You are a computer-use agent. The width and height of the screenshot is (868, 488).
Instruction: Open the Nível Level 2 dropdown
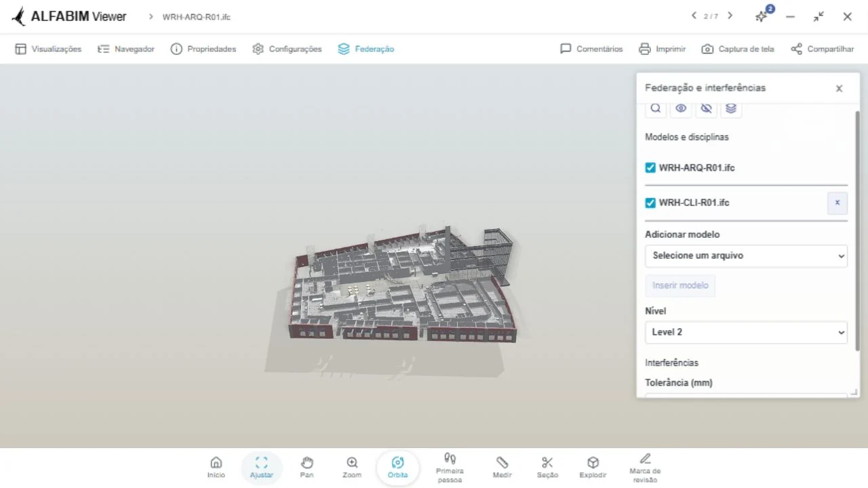click(746, 332)
